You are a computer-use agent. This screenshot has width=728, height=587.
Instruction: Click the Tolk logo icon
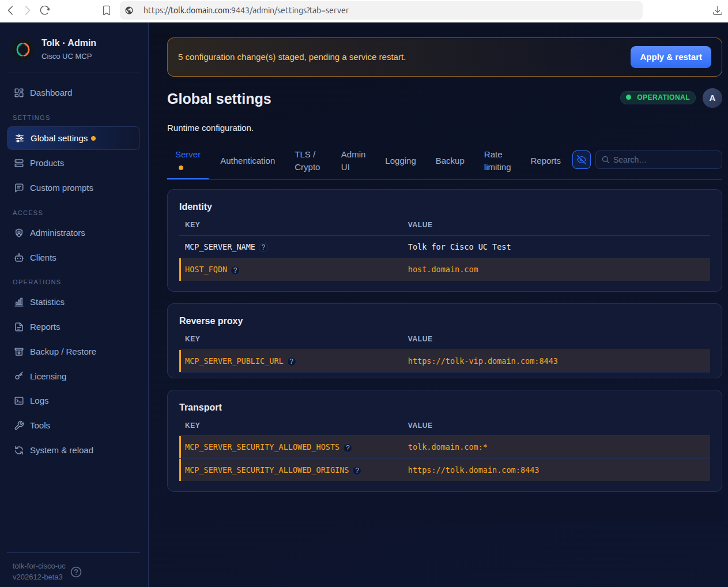tap(23, 50)
